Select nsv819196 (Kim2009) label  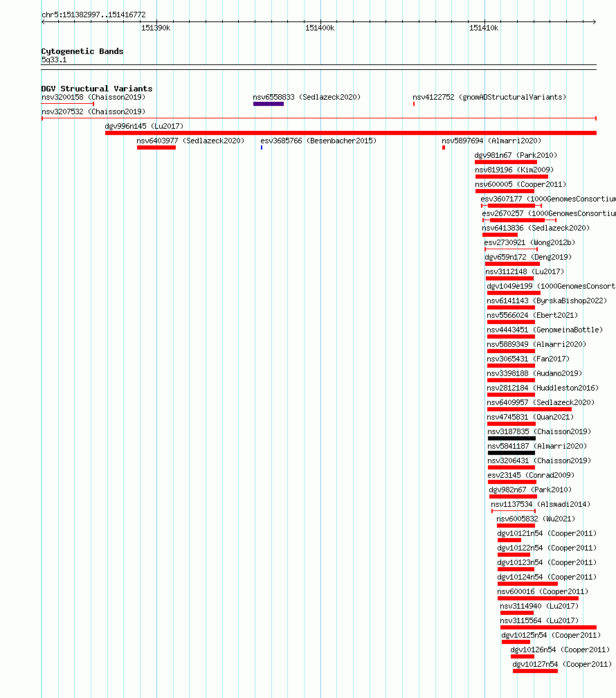click(514, 170)
